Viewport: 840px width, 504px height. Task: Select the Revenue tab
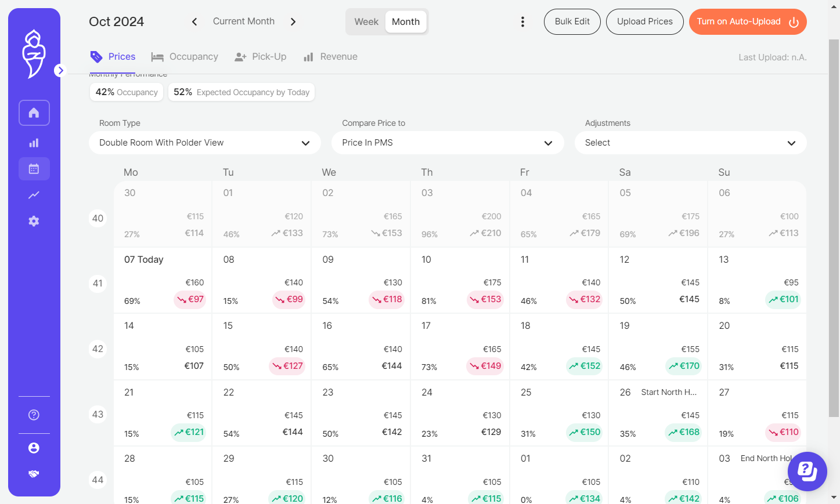330,57
